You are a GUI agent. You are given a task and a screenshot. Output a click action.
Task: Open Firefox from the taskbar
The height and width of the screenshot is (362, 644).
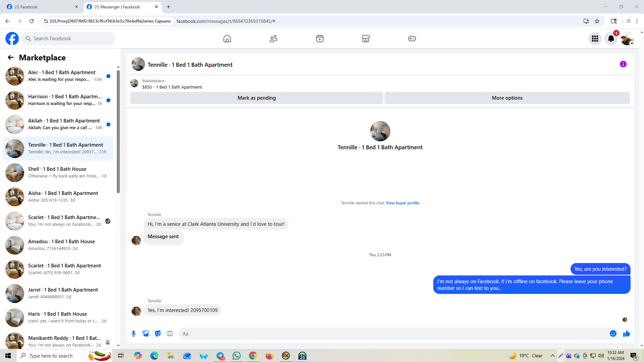click(x=269, y=356)
